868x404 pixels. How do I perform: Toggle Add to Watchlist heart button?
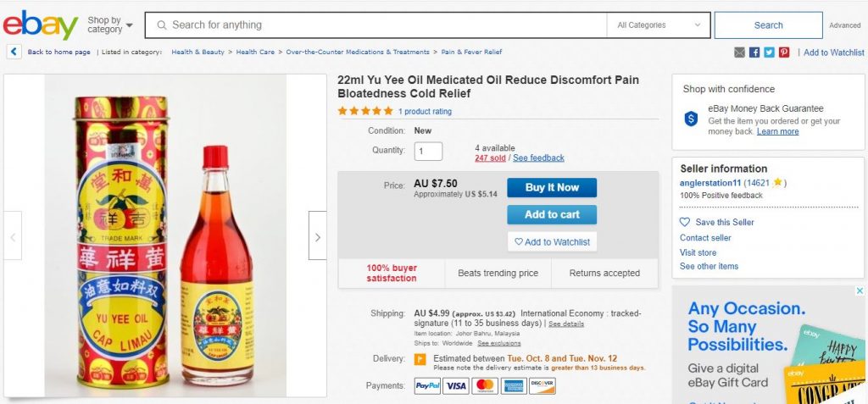pos(552,241)
